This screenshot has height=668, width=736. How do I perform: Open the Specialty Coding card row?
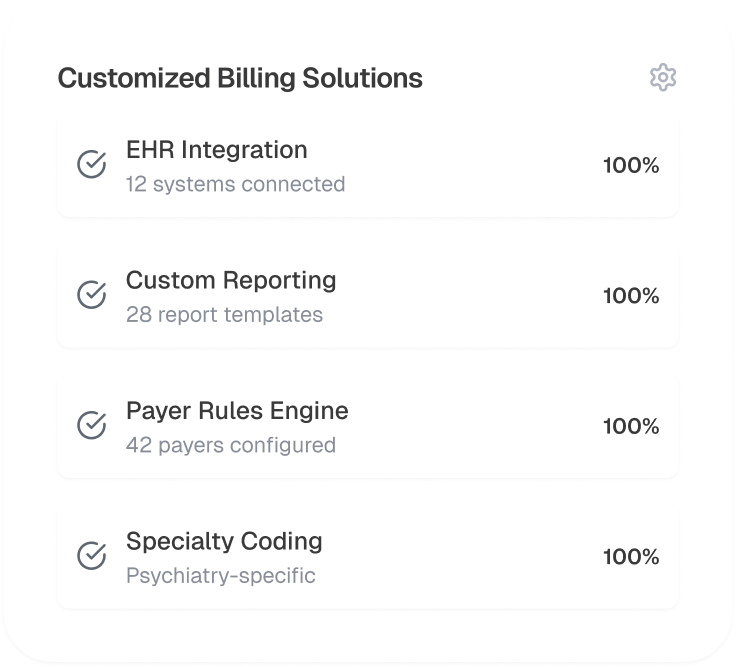(450, 557)
